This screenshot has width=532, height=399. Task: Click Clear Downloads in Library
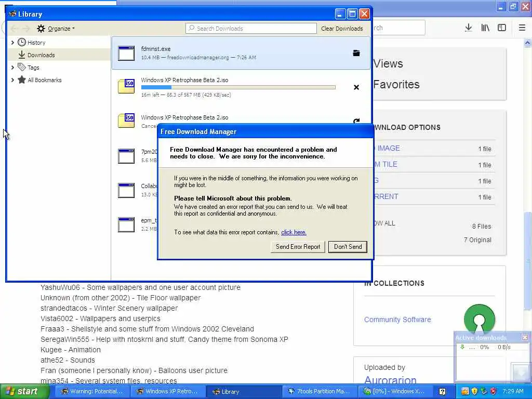pos(342,29)
